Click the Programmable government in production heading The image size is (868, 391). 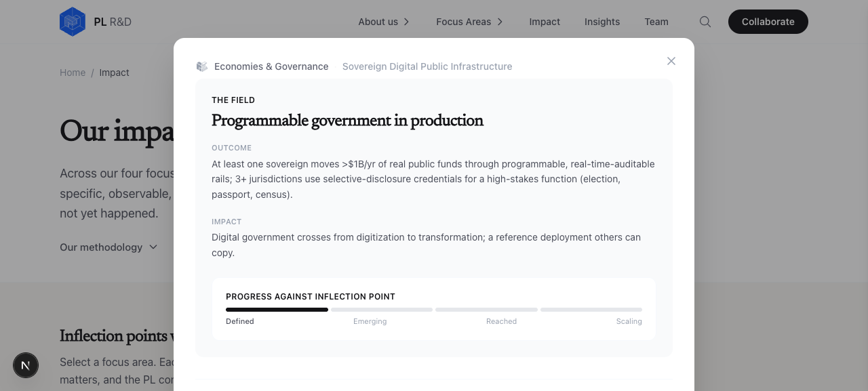[x=347, y=121]
